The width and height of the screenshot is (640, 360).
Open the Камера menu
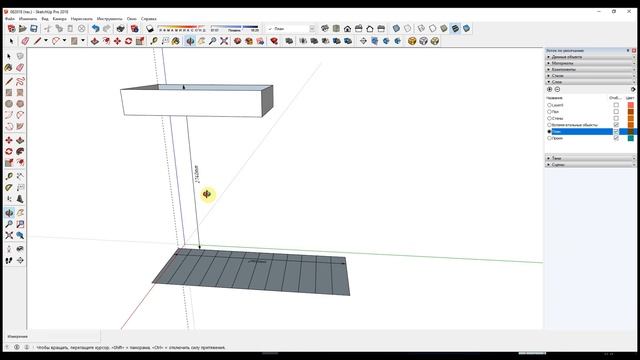click(x=60, y=19)
